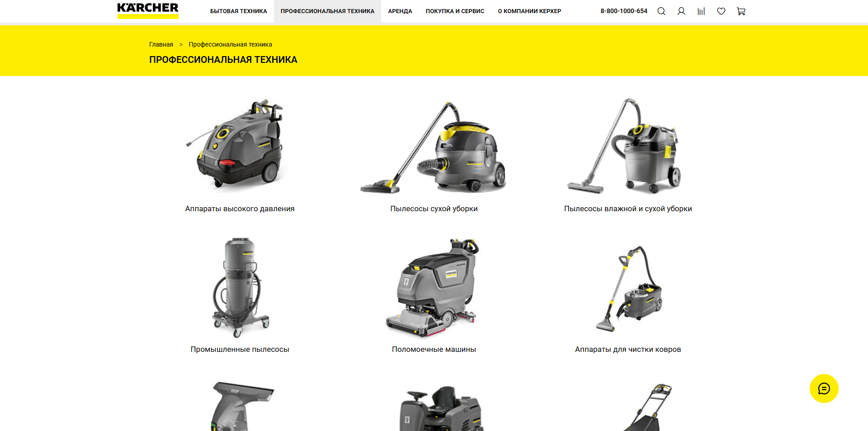
Task: Open Аппараты для чистки ковров category
Action: 627,289
